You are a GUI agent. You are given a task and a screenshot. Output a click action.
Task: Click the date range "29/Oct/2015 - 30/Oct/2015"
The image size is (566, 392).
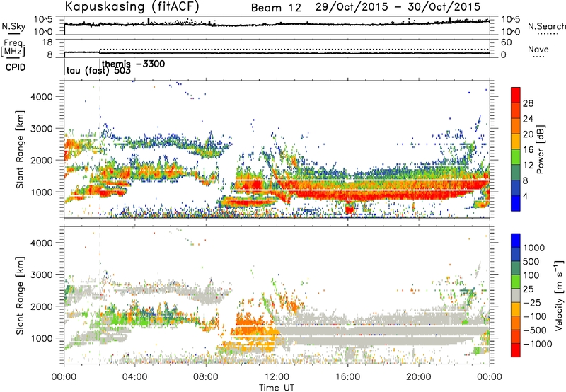click(398, 7)
